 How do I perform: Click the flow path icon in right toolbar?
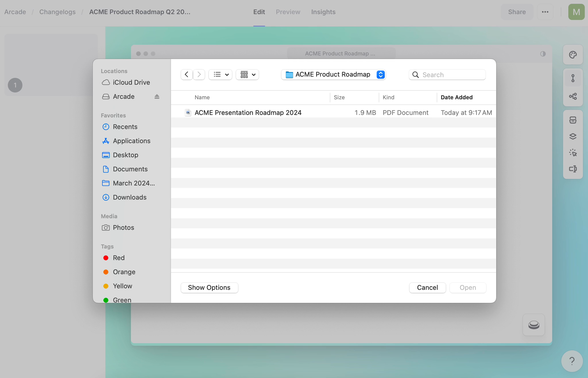pos(573,78)
